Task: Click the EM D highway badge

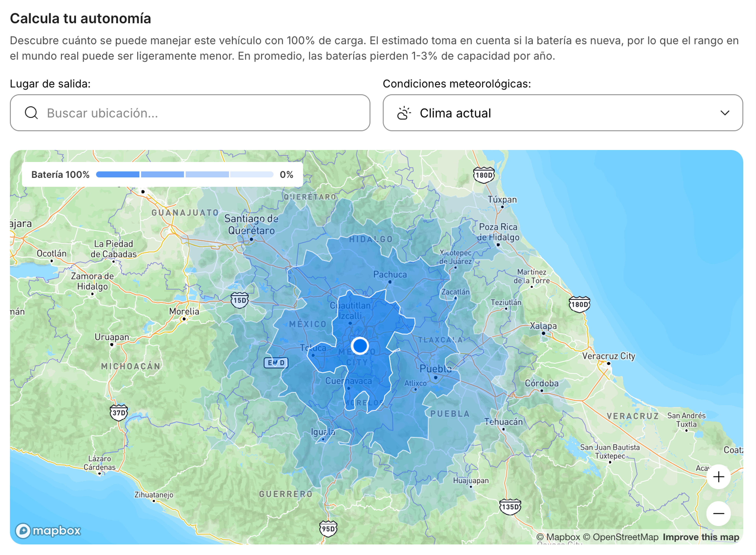Action: (x=276, y=363)
